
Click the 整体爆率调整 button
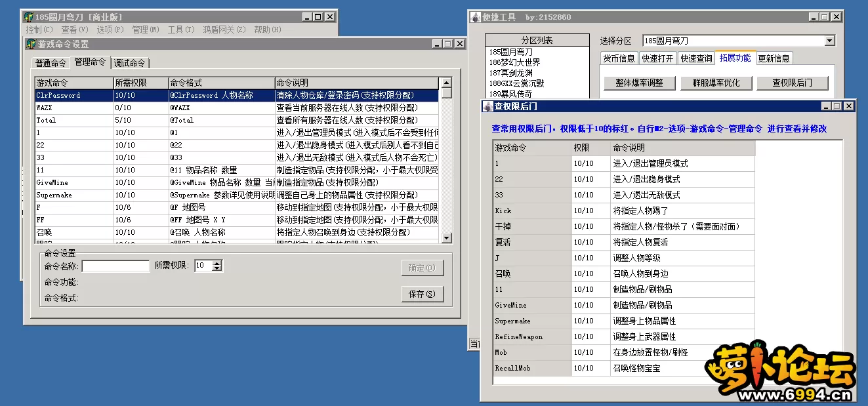639,83
